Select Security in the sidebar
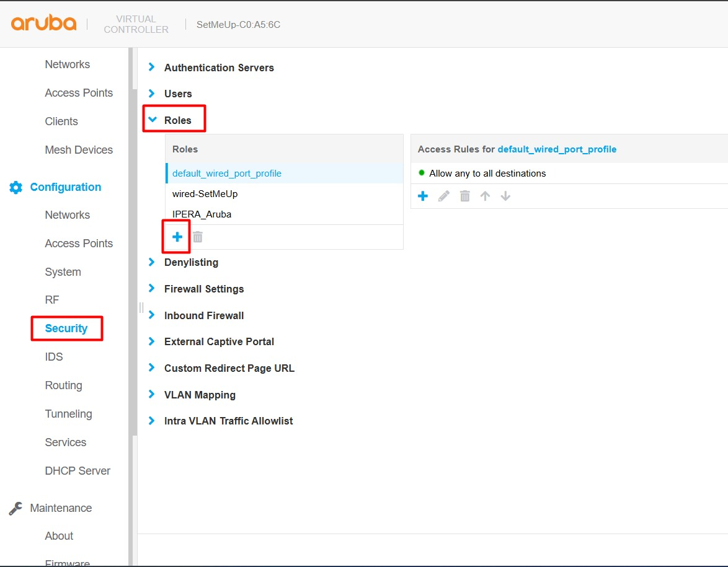This screenshot has width=728, height=567. click(x=66, y=328)
